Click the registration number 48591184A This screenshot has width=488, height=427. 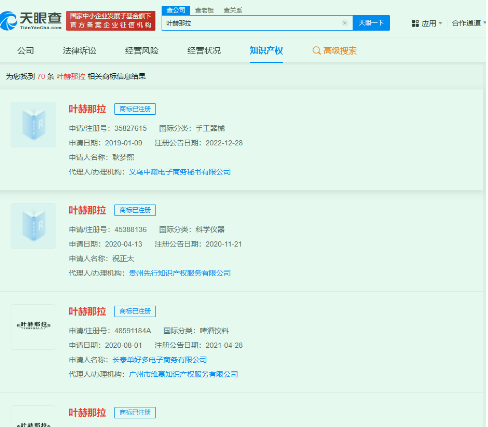tap(133, 331)
